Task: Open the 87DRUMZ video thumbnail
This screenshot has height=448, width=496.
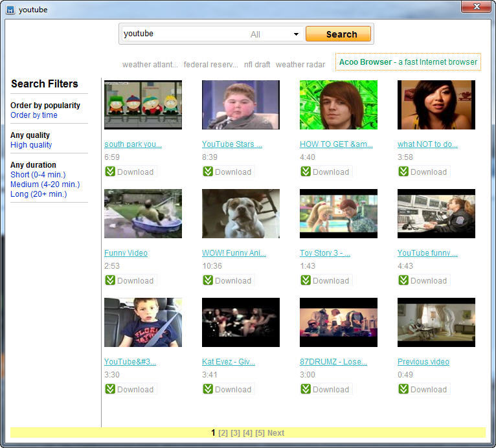Action: [339, 322]
